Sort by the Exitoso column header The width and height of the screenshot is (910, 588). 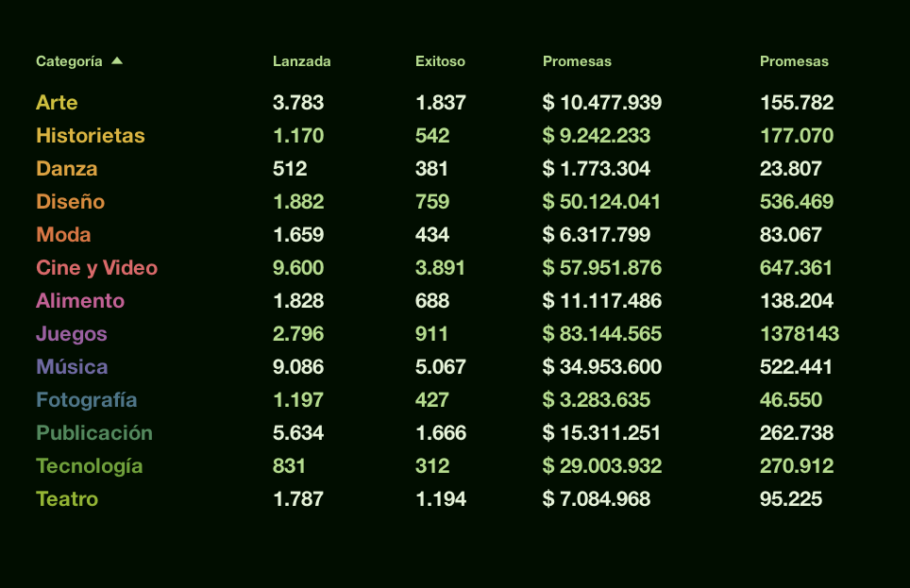pos(440,61)
